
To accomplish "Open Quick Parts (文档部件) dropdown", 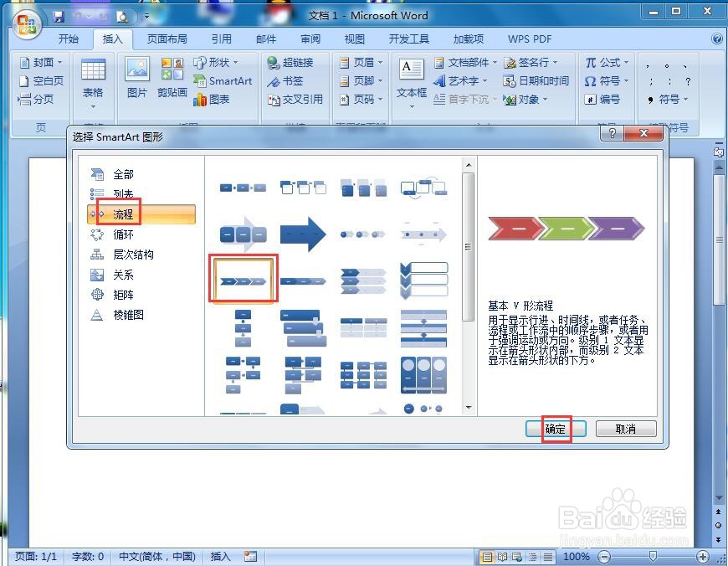I will pos(465,62).
